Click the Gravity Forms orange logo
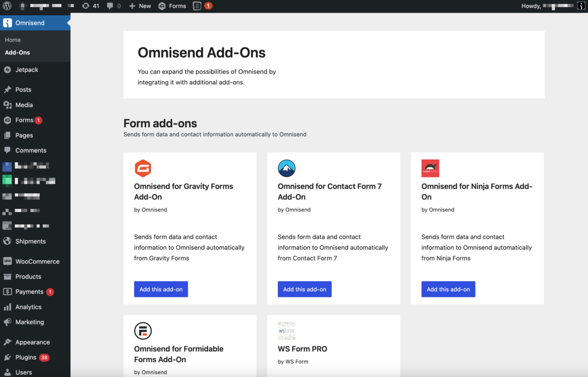Image resolution: width=588 pixels, height=377 pixels. tap(143, 168)
